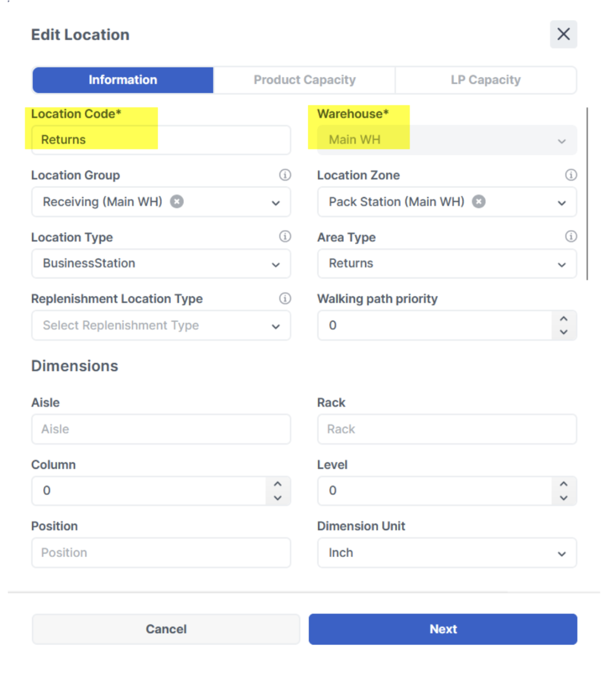Increment the Level value

point(564,484)
